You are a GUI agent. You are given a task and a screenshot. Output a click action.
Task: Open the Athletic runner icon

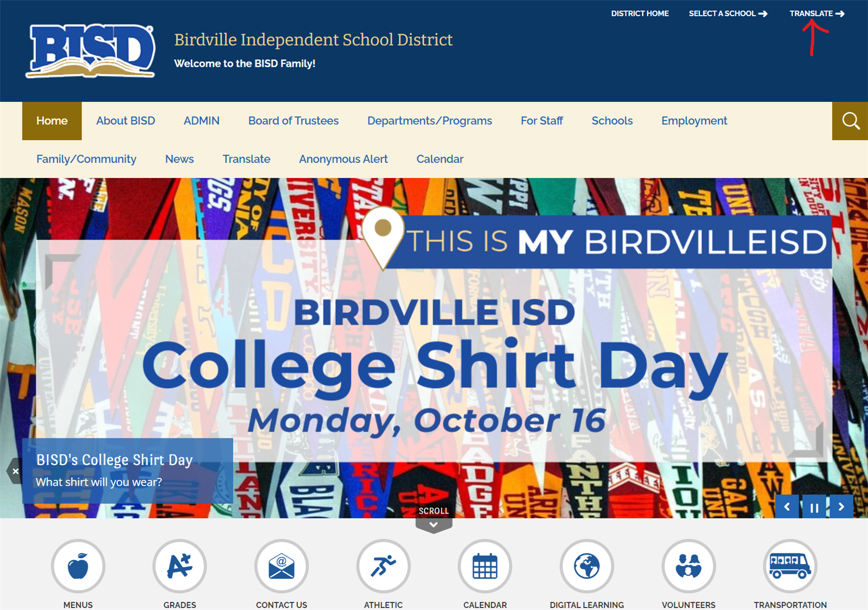pos(384,566)
